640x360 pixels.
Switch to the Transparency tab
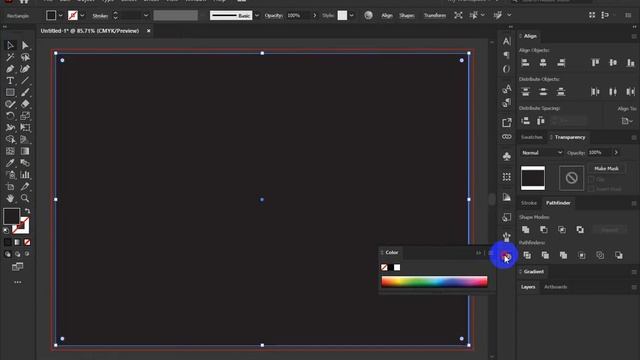point(570,137)
